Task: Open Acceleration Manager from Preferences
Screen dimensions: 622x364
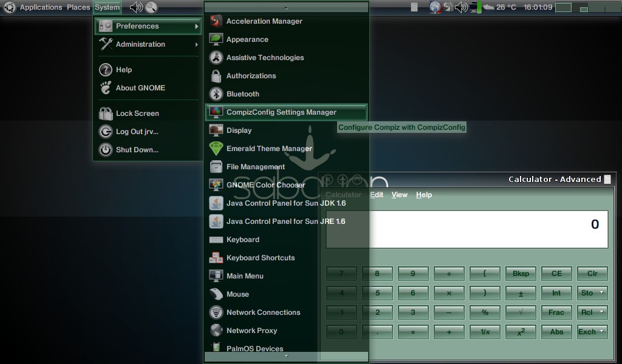Action: click(x=286, y=21)
